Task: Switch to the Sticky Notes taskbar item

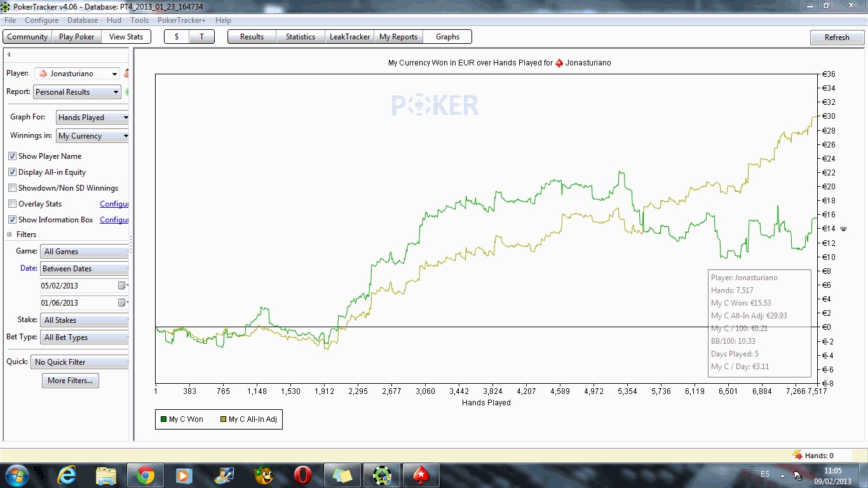Action: coord(342,475)
